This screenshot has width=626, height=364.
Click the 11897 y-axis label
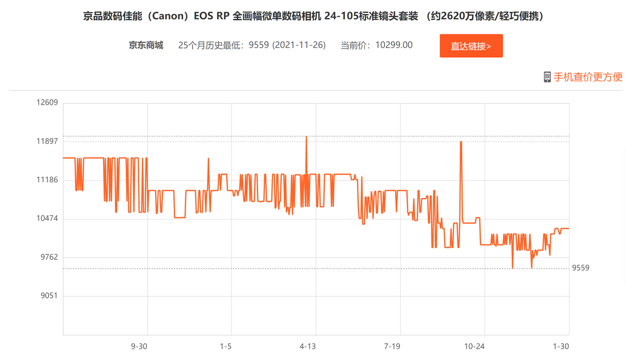point(46,141)
